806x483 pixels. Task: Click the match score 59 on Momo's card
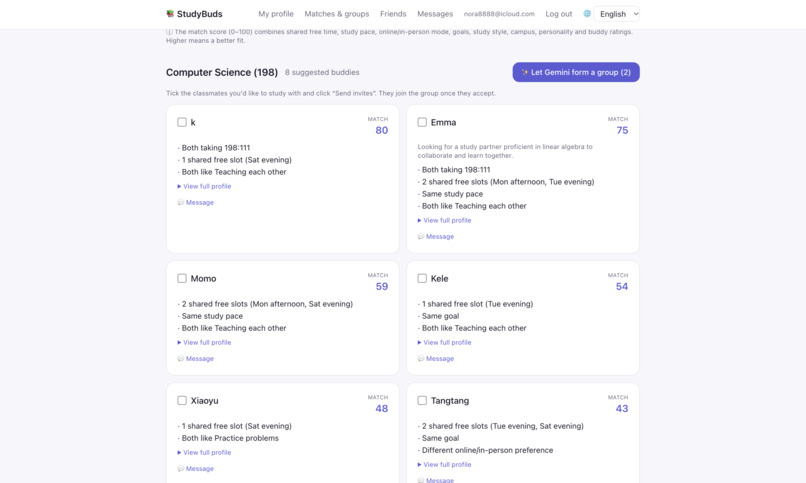[x=381, y=287]
